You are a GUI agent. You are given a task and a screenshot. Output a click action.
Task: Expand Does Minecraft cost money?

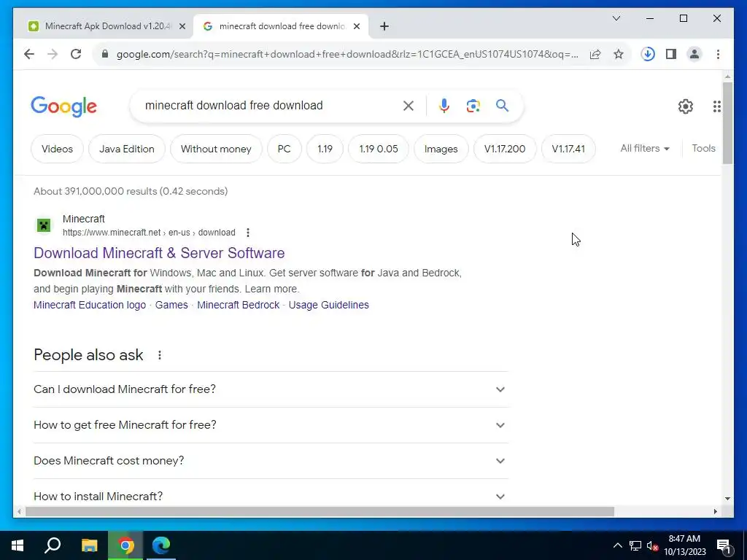point(271,461)
